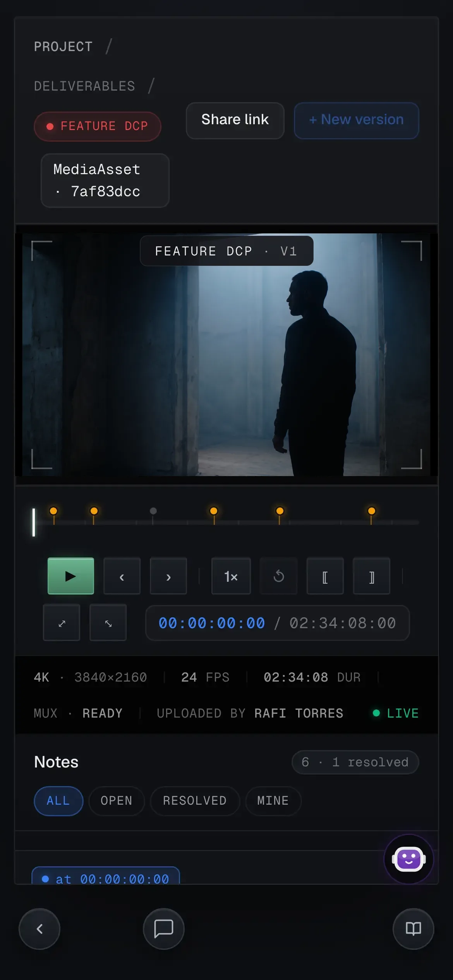
Task: Jump to the grey resolved timeline marker
Action: click(x=153, y=511)
